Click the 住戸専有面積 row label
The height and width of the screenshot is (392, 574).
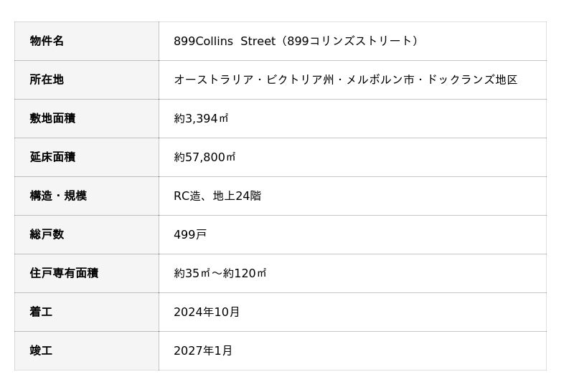pyautogui.click(x=64, y=273)
